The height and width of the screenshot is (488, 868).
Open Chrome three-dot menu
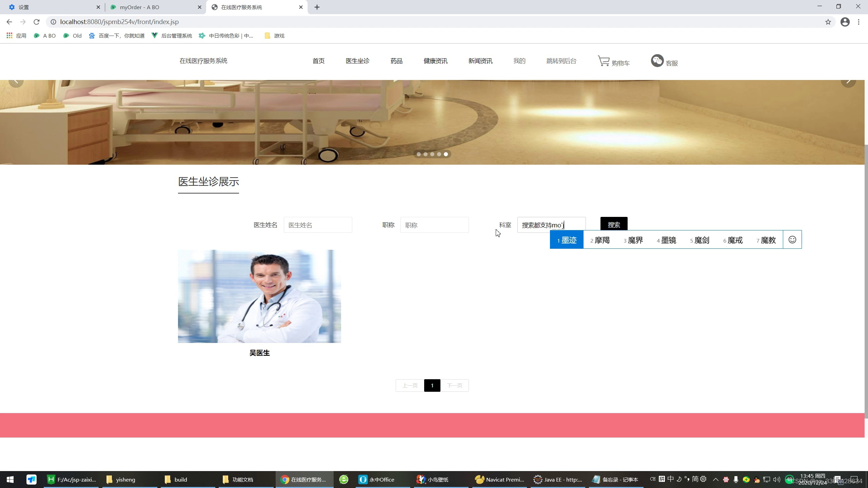point(859,22)
